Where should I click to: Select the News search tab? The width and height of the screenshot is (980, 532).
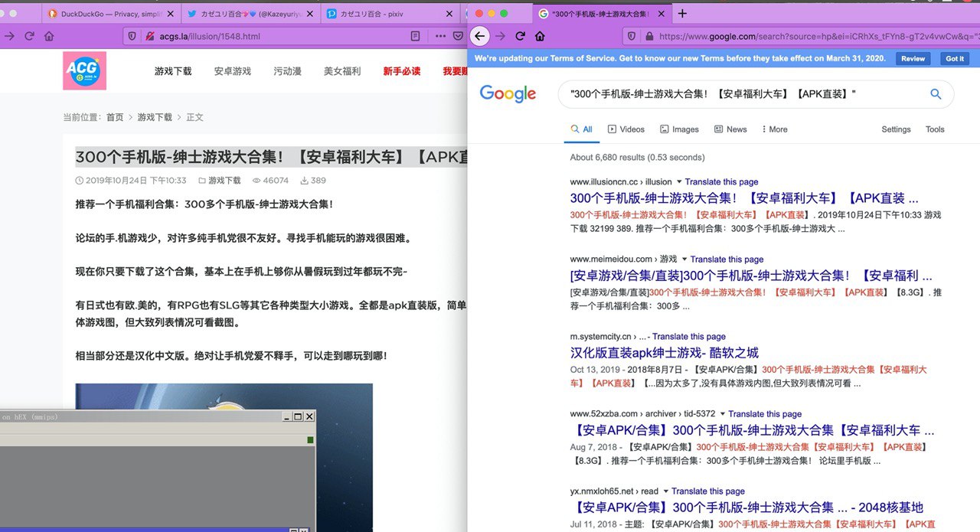coord(730,129)
